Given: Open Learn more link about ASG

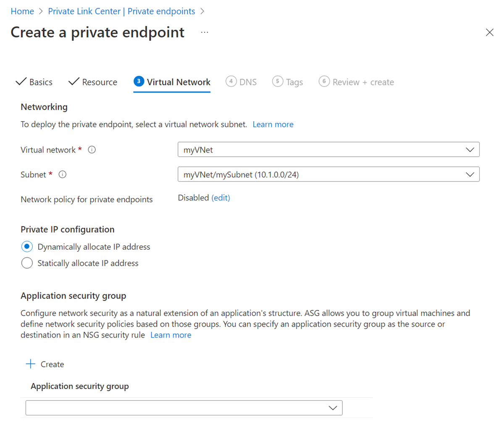Looking at the screenshot, I should (x=171, y=335).
